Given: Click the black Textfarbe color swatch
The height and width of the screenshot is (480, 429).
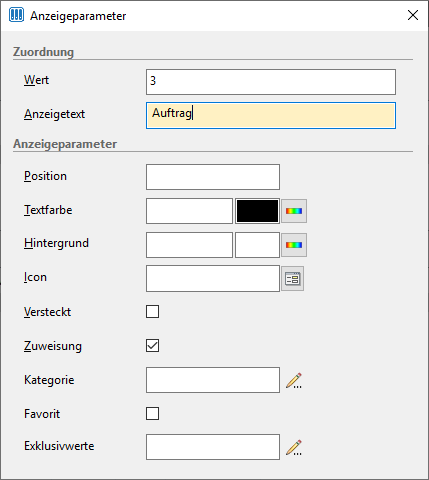Looking at the screenshot, I should (x=257, y=211).
